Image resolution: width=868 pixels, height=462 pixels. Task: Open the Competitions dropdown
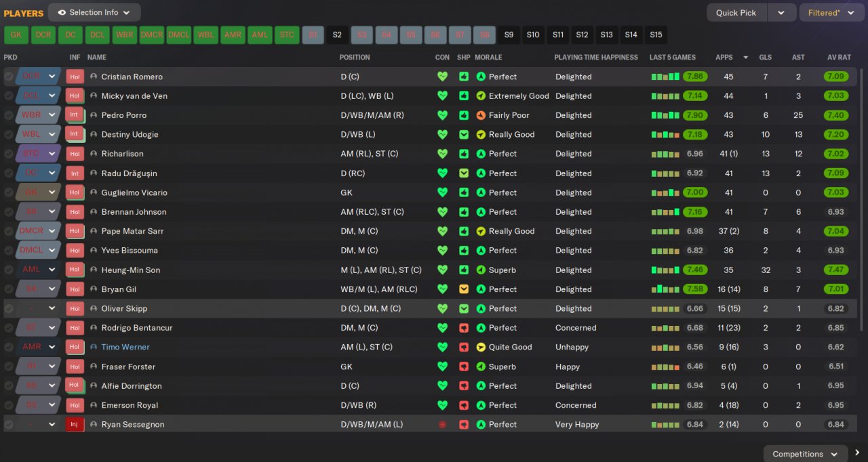806,454
